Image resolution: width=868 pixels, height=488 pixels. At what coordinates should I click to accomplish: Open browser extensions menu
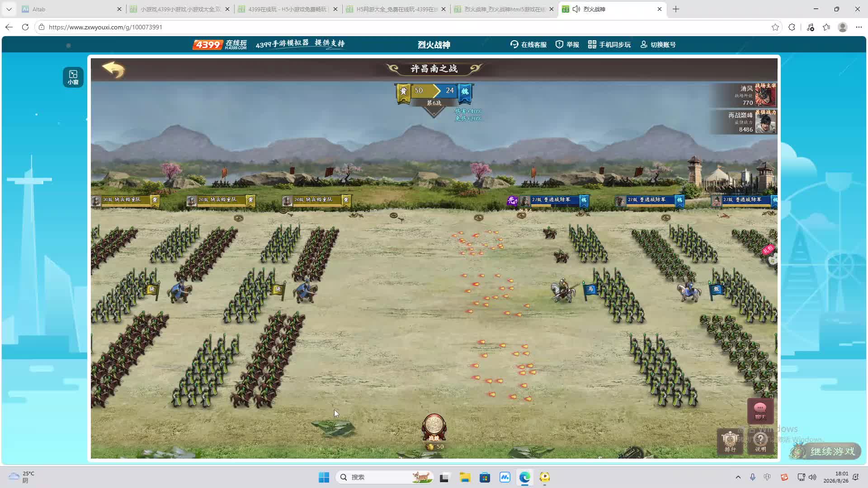(x=792, y=27)
